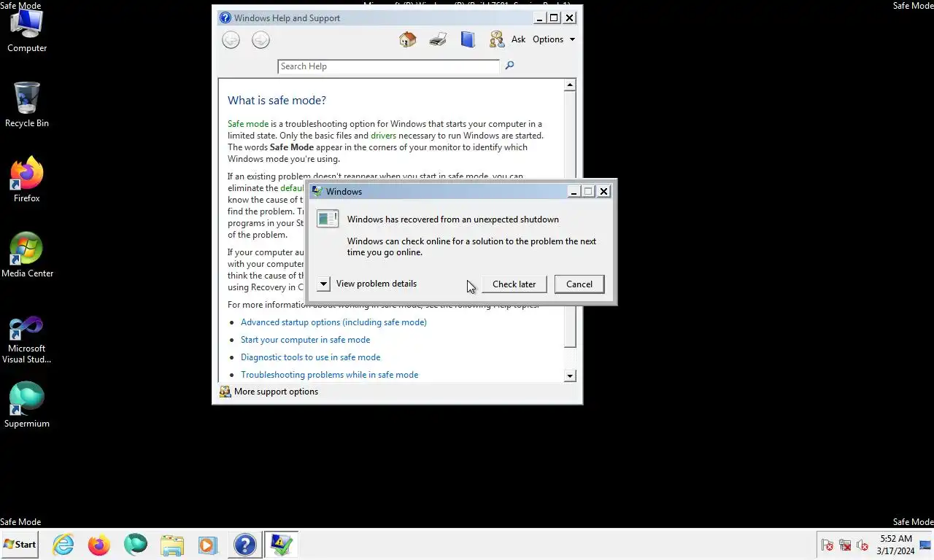Maximize the Windows Help and Support window
The width and height of the screenshot is (934, 560).
[x=554, y=18]
